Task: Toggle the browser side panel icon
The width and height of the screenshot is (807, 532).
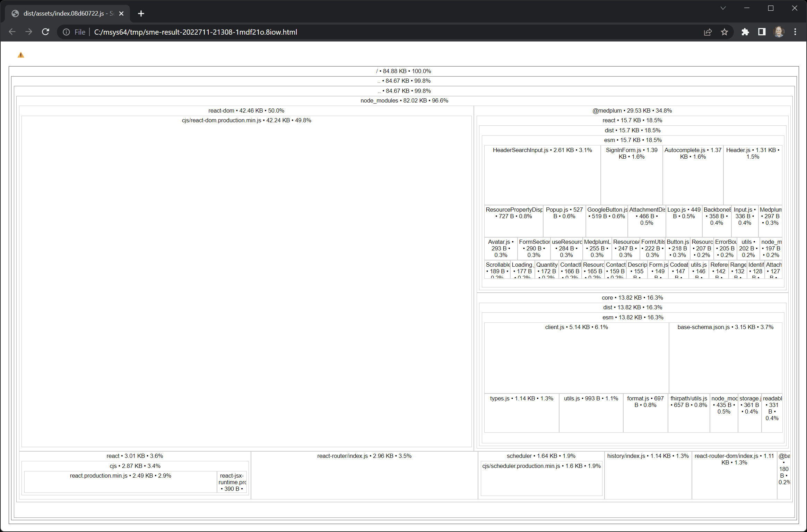Action: coord(762,32)
